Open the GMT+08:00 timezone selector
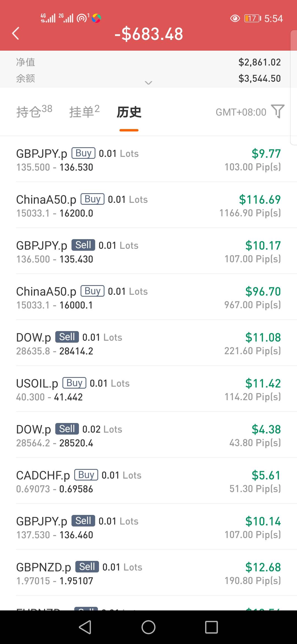Viewport: 297px width, 644px height. pyautogui.click(x=241, y=112)
